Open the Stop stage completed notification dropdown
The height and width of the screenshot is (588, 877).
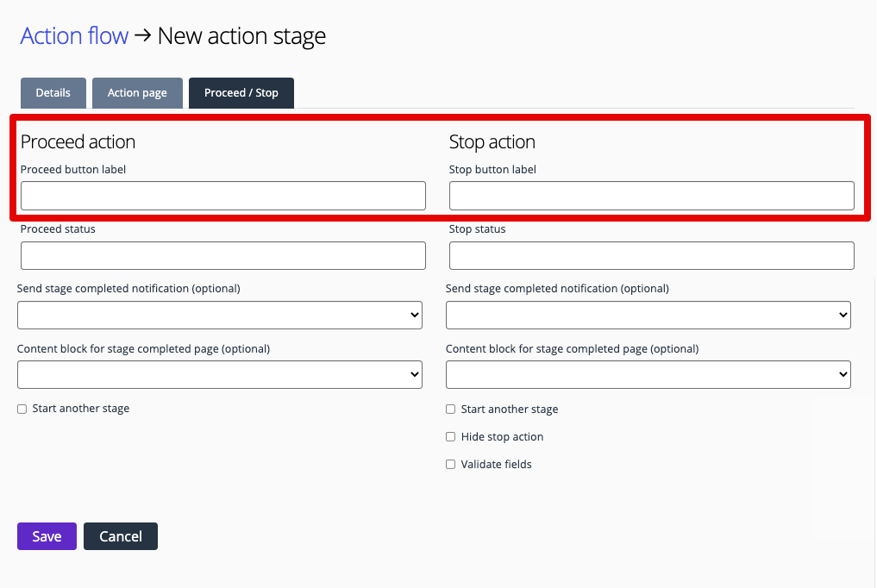648,315
